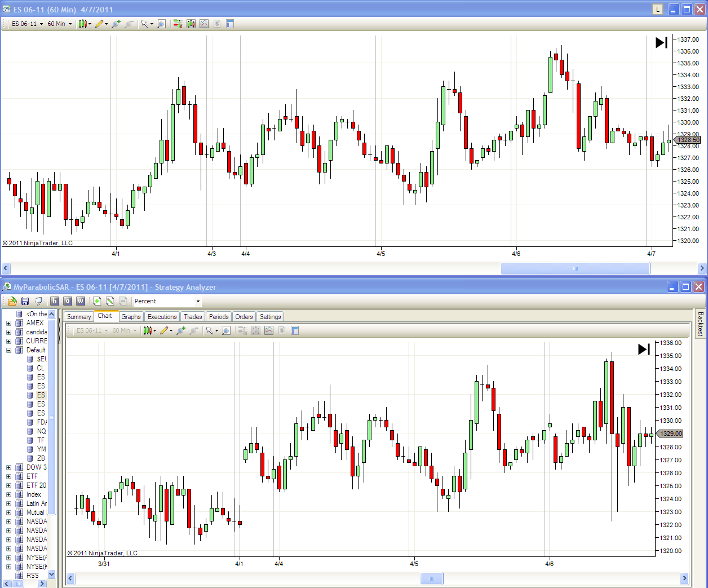Collapse Default instrument list
The image size is (708, 588).
tap(8, 350)
